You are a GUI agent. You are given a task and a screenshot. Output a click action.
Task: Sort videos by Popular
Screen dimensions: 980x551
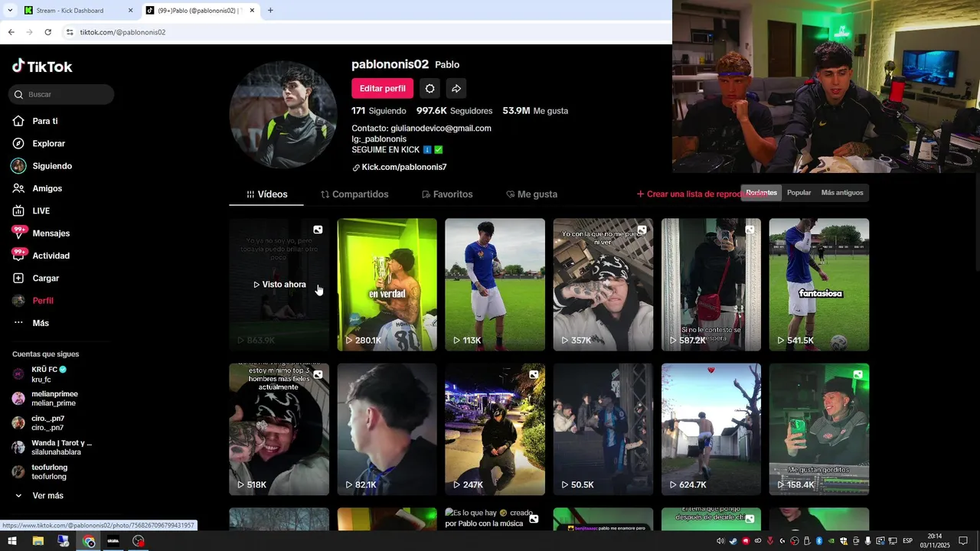(x=799, y=193)
